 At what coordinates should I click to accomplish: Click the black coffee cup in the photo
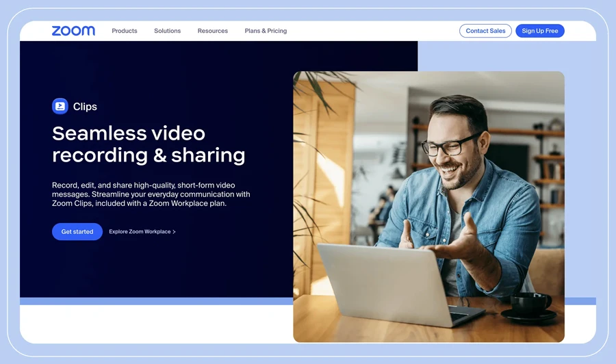(530, 303)
